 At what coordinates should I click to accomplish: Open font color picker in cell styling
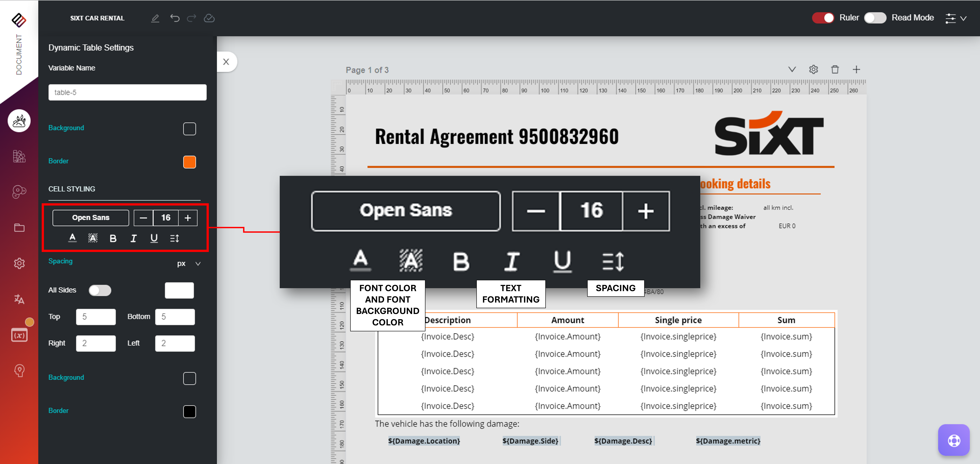[72, 238]
